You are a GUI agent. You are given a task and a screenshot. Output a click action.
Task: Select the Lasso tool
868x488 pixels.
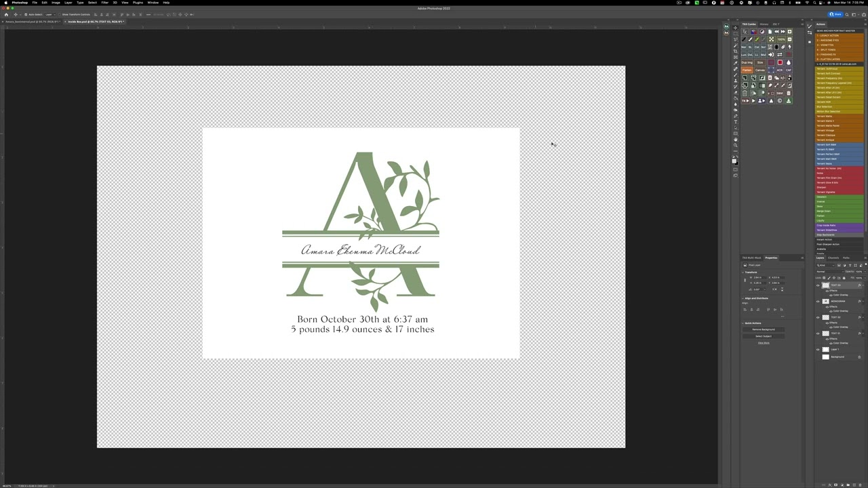(x=735, y=39)
